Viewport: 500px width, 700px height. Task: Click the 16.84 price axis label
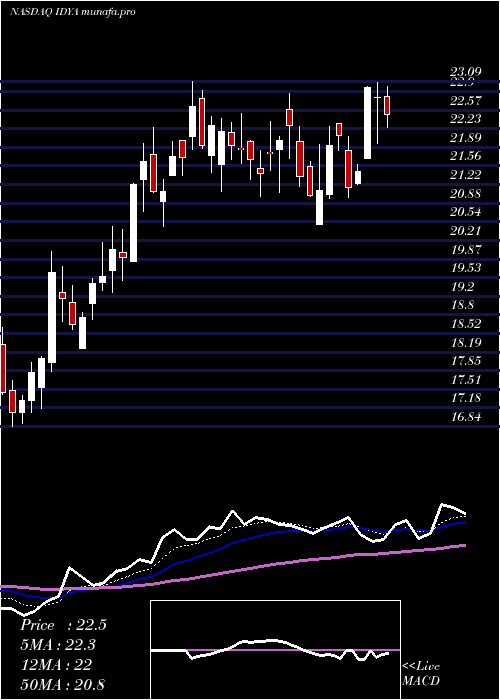[x=465, y=417]
